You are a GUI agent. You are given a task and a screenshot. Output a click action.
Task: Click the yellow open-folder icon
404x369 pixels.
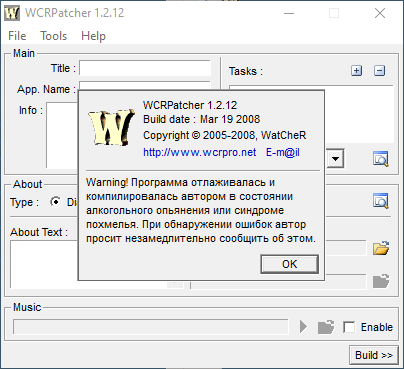pos(381,248)
